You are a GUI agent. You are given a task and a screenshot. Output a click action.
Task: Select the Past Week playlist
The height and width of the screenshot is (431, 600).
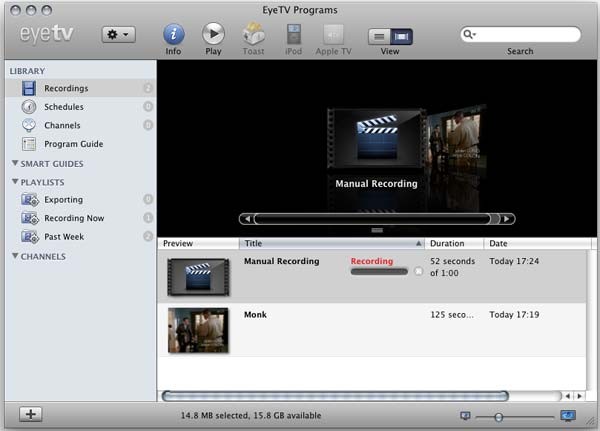tap(80, 237)
